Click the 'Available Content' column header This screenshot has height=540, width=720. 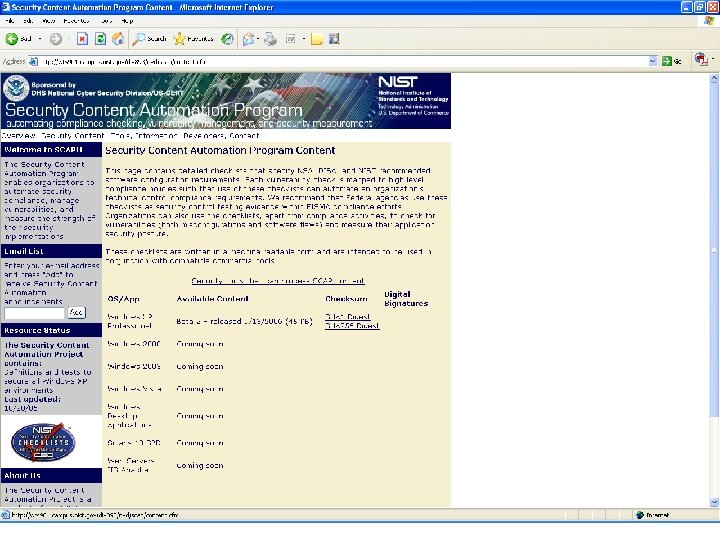tap(212, 299)
